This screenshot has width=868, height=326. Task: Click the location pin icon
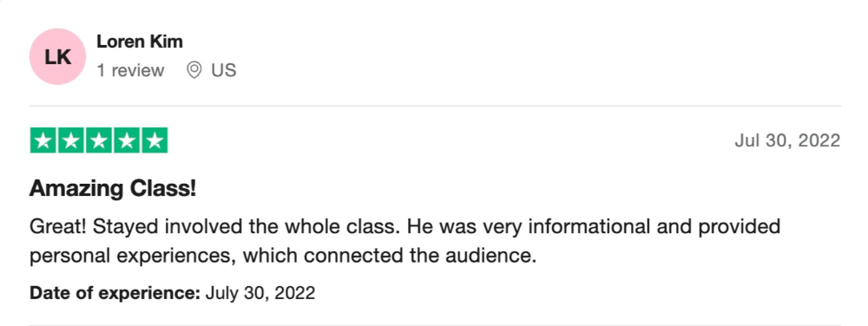[x=194, y=70]
